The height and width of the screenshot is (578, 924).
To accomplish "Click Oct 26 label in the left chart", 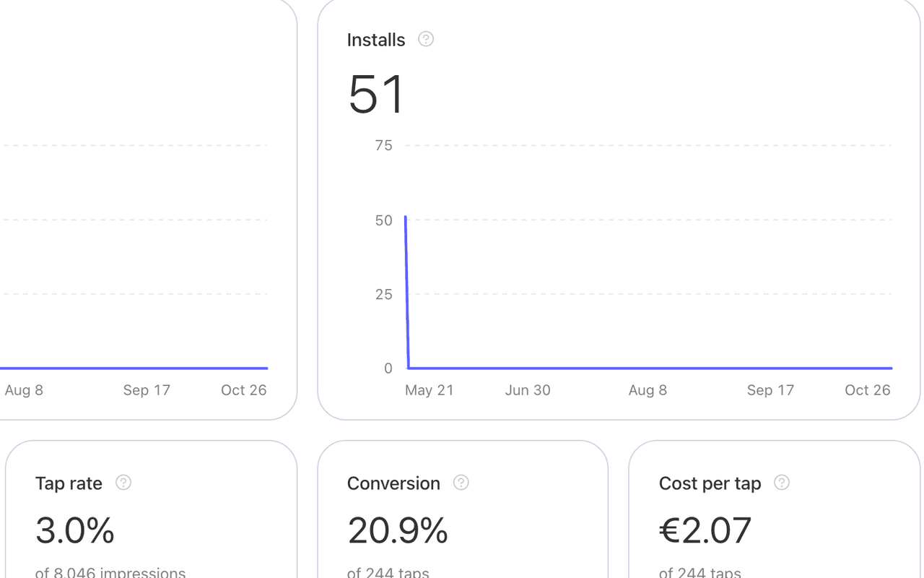I will point(244,390).
